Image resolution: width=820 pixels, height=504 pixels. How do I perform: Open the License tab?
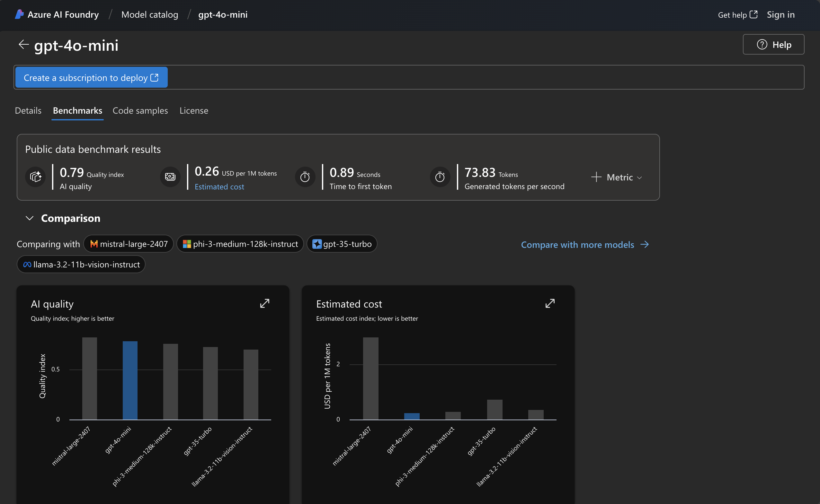[194, 111]
